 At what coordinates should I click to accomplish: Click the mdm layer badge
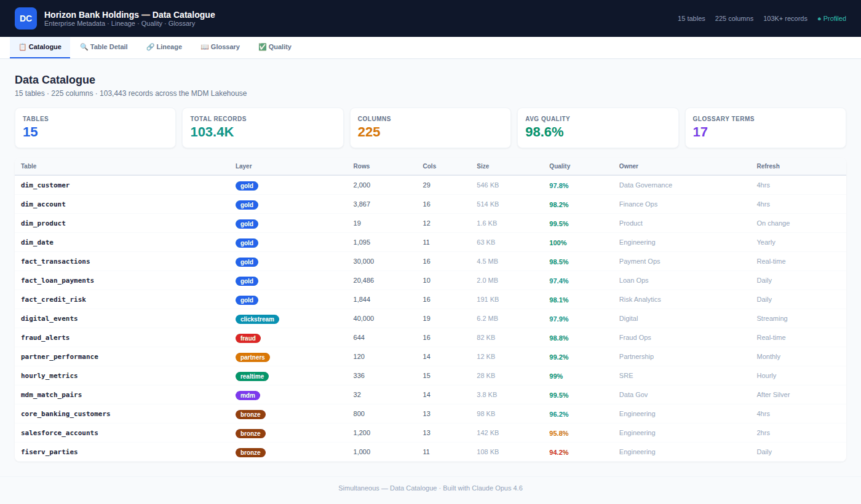pos(247,396)
